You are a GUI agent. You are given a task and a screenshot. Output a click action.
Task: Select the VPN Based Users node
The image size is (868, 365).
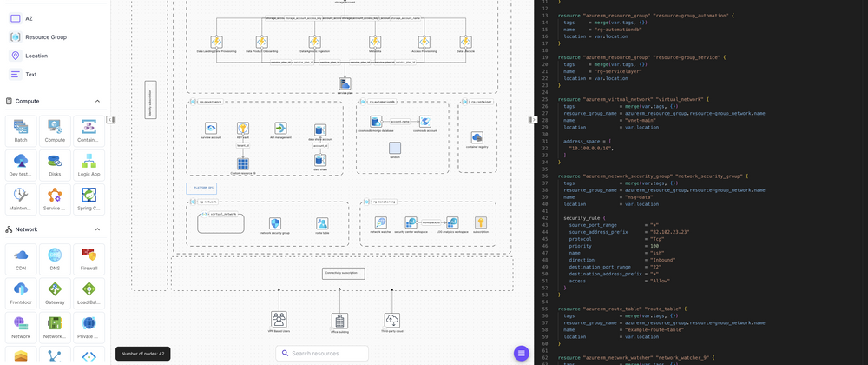279,321
